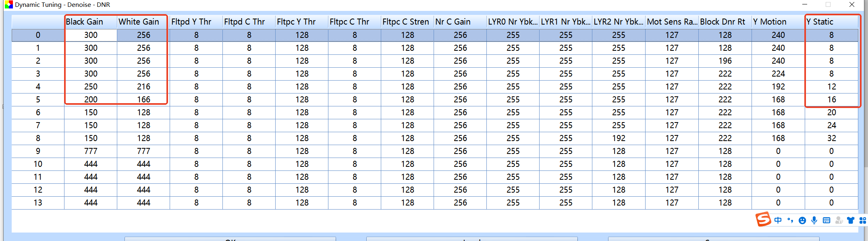This screenshot has height=241, width=868.
Task: Select the Black Gain cell showing 250
Action: point(91,87)
